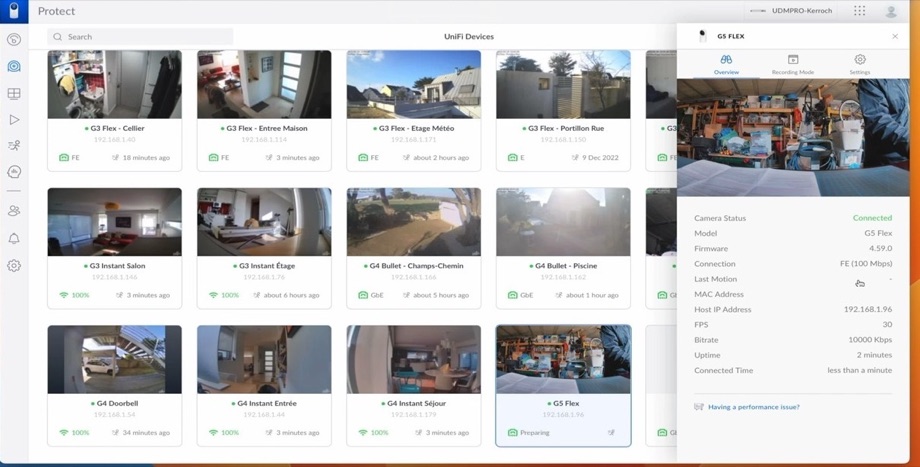
Task: Click the Preparing status on G5 Flex card
Action: tap(535, 432)
